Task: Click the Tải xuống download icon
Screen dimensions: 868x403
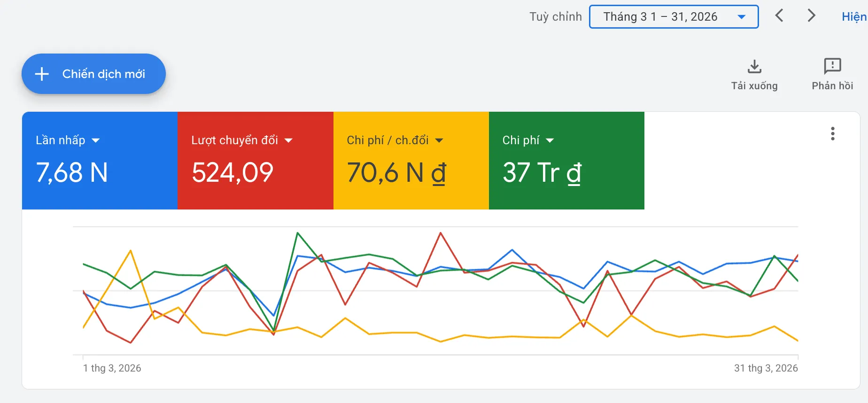Action: [x=754, y=66]
